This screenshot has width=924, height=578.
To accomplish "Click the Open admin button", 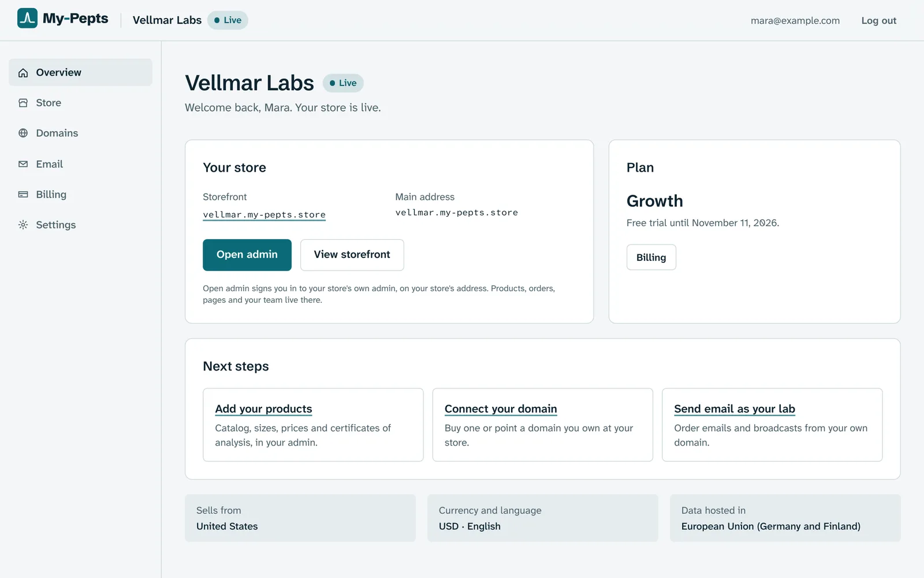I will [247, 255].
